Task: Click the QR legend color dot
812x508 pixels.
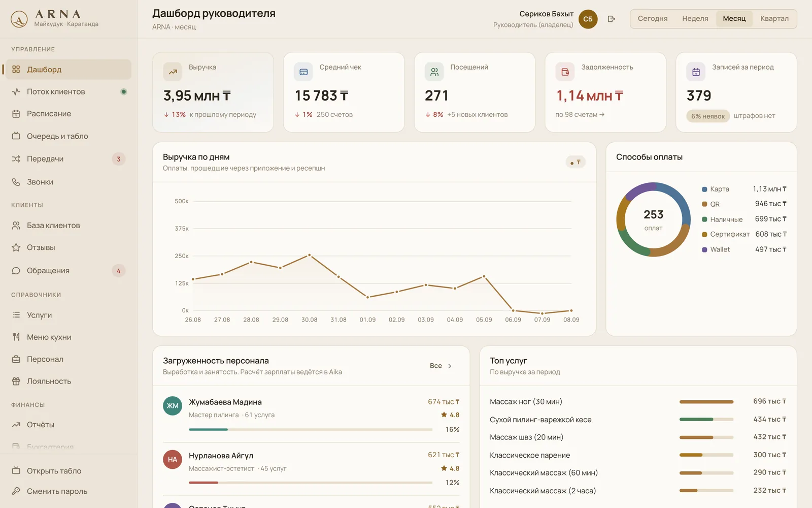Action: click(704, 204)
